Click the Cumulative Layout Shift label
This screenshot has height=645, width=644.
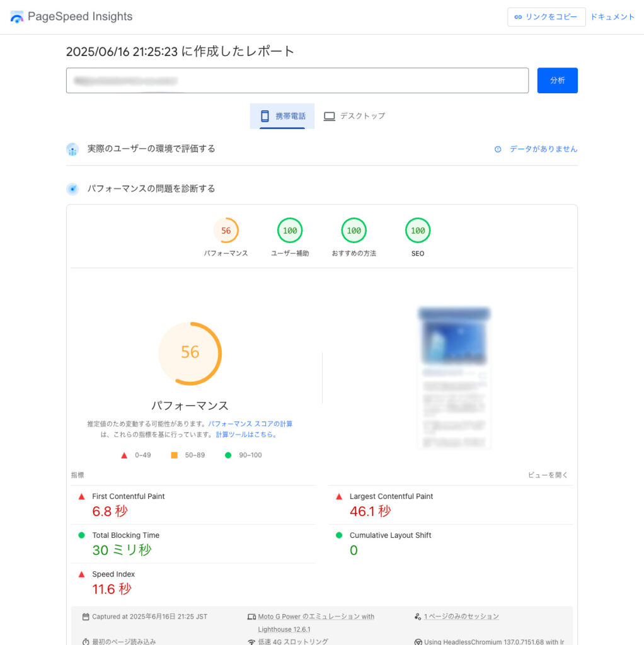[x=391, y=535]
